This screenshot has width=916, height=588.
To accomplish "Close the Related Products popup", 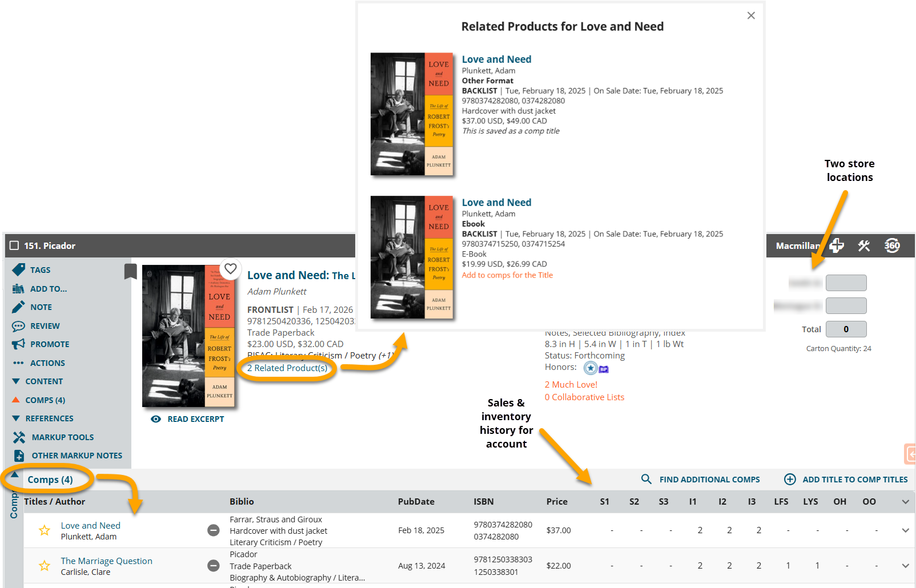I will pos(751,15).
